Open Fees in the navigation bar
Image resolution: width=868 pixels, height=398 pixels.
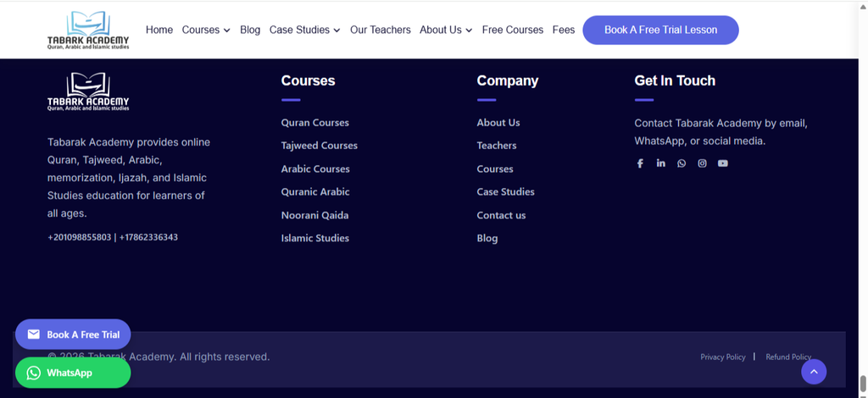coord(564,30)
